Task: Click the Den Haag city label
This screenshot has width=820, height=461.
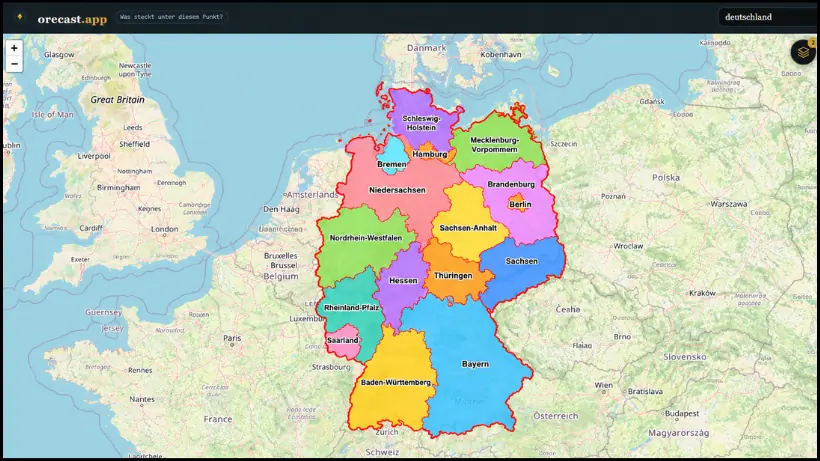Action: tap(281, 210)
